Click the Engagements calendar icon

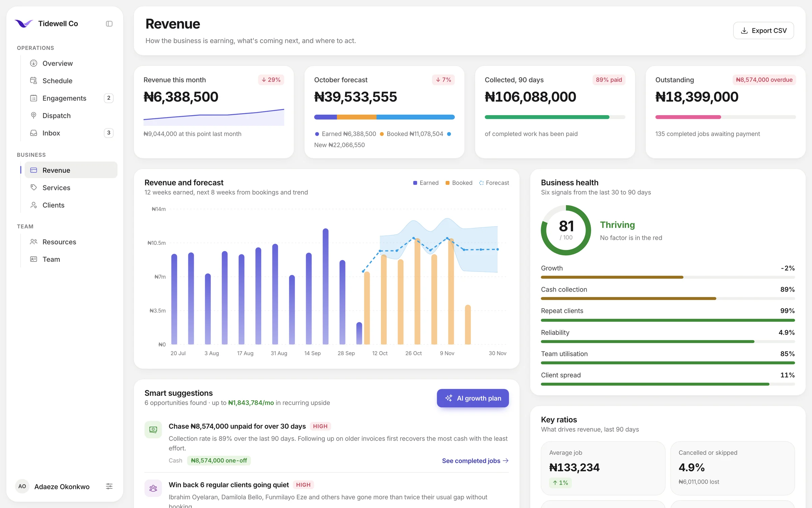click(33, 98)
